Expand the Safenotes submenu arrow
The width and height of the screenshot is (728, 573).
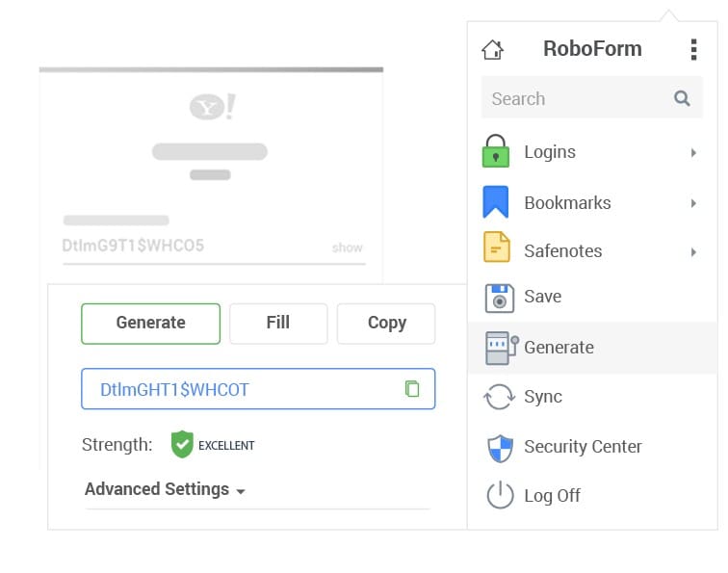pos(693,251)
